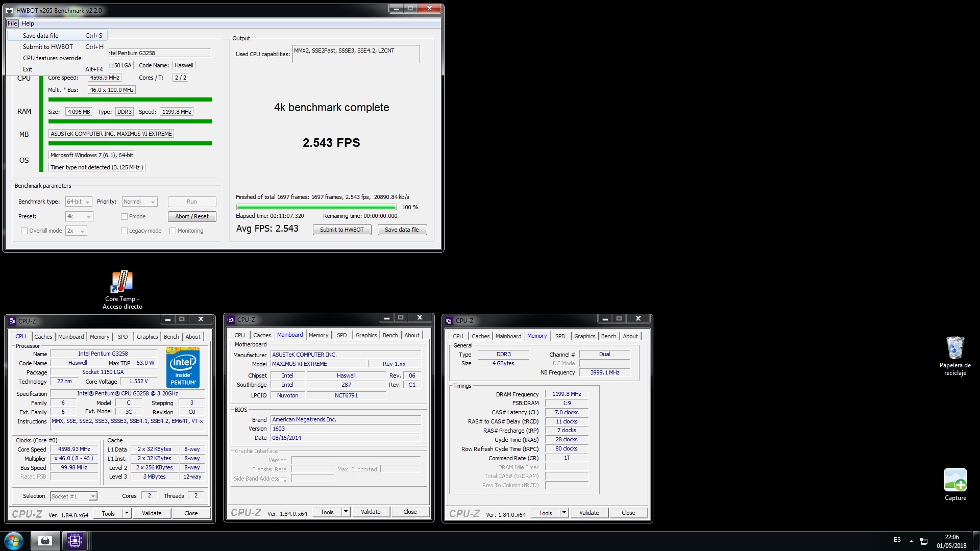The width and height of the screenshot is (980, 551).
Task: Minimize the HWBOT x265 Benchmark window
Action: tap(397, 9)
